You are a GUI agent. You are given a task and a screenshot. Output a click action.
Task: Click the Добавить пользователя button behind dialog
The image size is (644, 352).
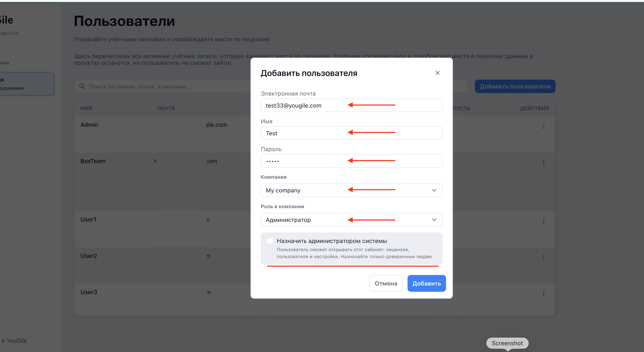(x=515, y=86)
